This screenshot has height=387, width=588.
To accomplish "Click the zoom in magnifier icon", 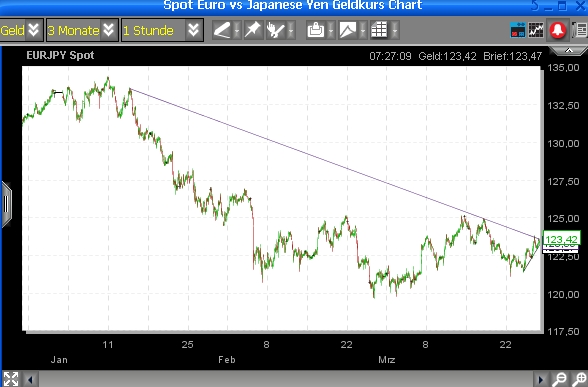I will coord(579,379).
